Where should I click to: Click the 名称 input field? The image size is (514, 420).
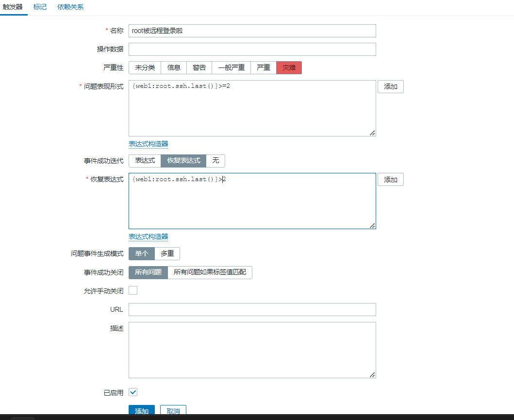252,31
